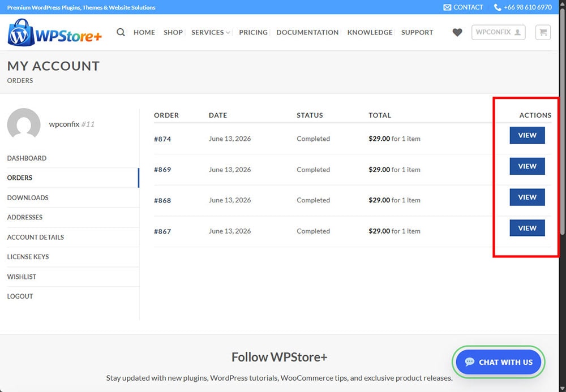The height and width of the screenshot is (392, 566).
Task: Open the search magnifier icon
Action: (x=121, y=32)
